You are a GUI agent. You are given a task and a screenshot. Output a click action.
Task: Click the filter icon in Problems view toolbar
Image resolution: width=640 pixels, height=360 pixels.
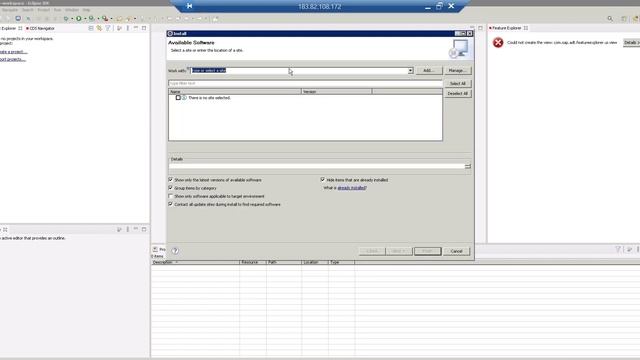click(x=618, y=249)
